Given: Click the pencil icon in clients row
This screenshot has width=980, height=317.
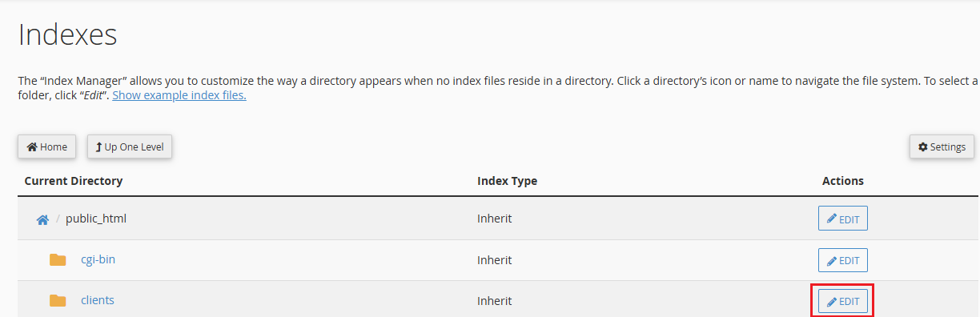Looking at the screenshot, I should tap(832, 302).
